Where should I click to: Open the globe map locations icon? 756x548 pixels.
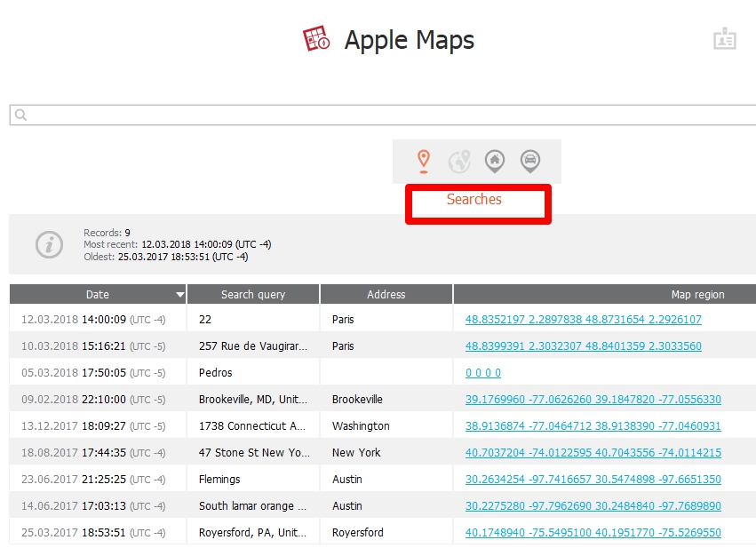pyautogui.click(x=459, y=161)
